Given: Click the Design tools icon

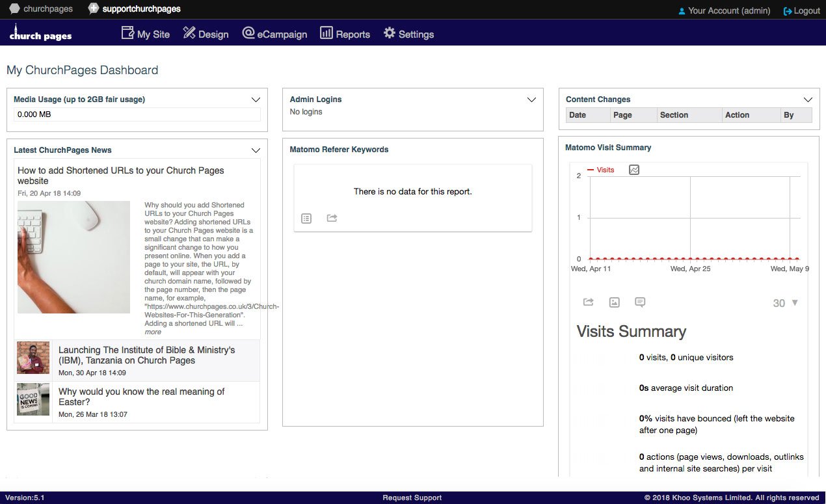Looking at the screenshot, I should coord(189,33).
